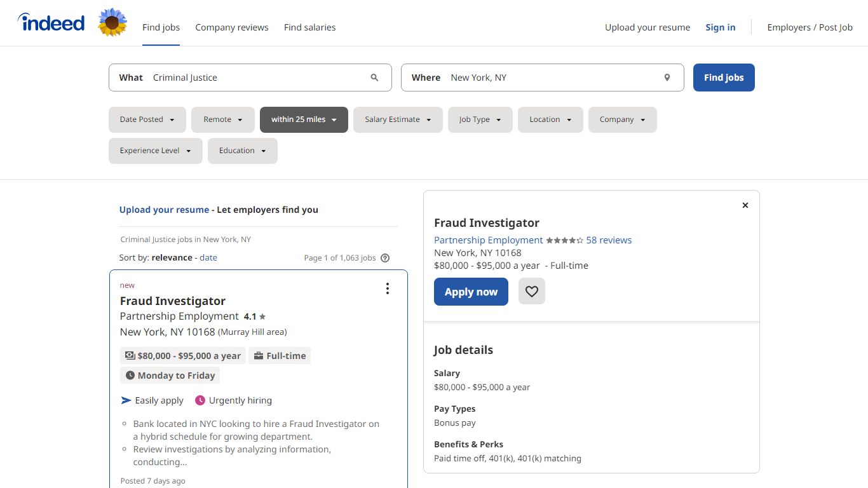Click Sign in
The height and width of the screenshot is (488, 868).
(x=721, y=27)
